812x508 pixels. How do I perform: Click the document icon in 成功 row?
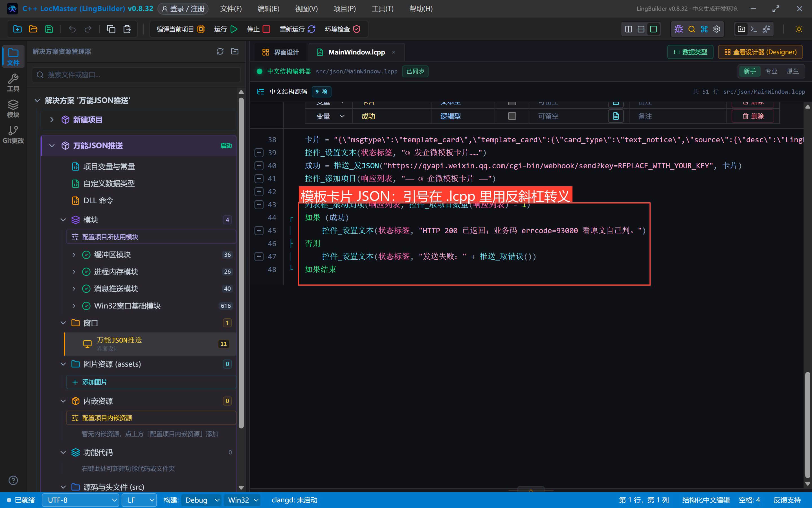616,116
